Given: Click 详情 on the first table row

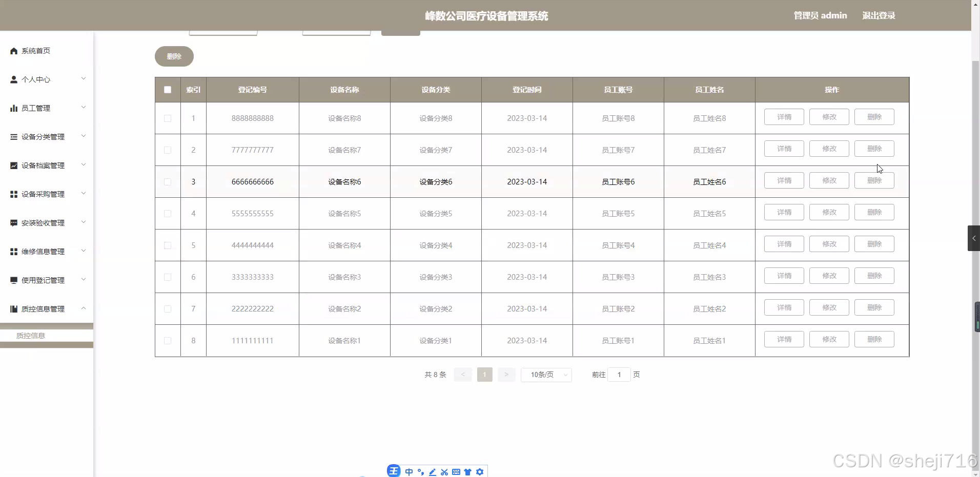Looking at the screenshot, I should [x=784, y=116].
